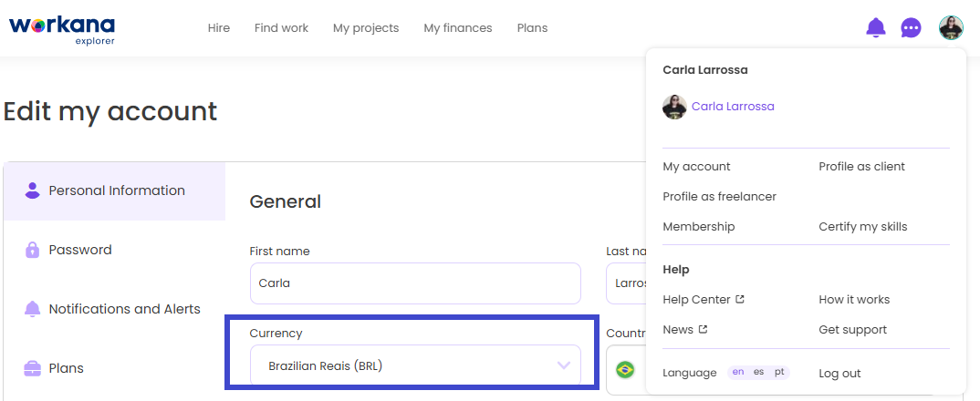Open the Notifications and Alerts tab
The image size is (980, 401).
[x=114, y=309]
